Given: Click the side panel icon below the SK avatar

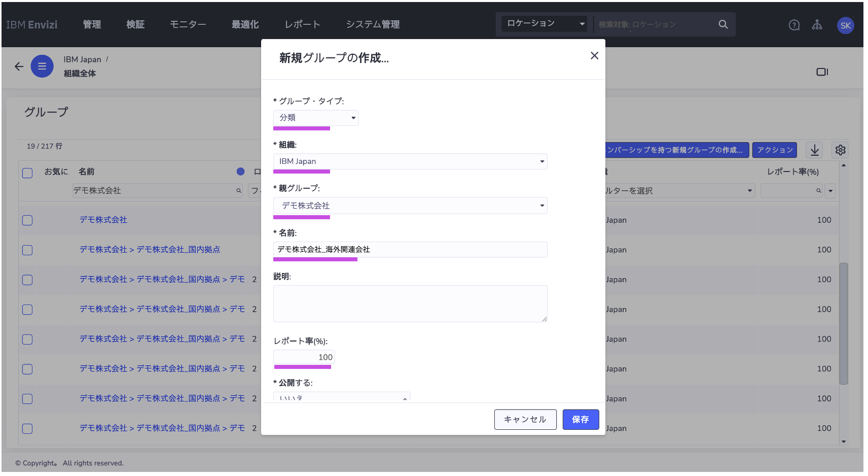Looking at the screenshot, I should (x=822, y=72).
